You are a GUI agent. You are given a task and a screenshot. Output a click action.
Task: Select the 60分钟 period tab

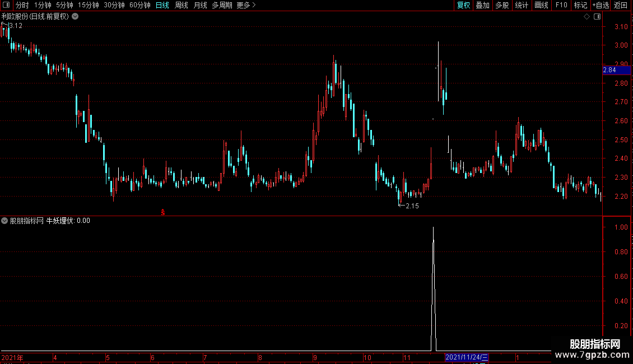[140, 5]
